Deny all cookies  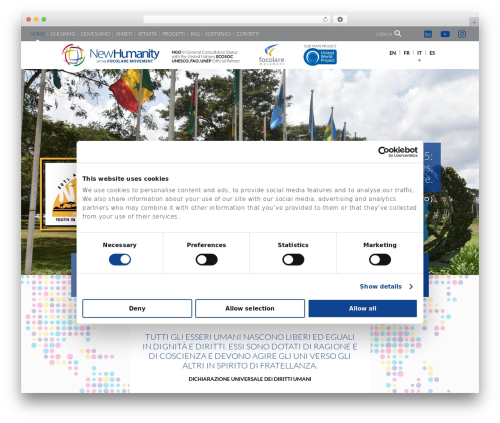pyautogui.click(x=137, y=308)
